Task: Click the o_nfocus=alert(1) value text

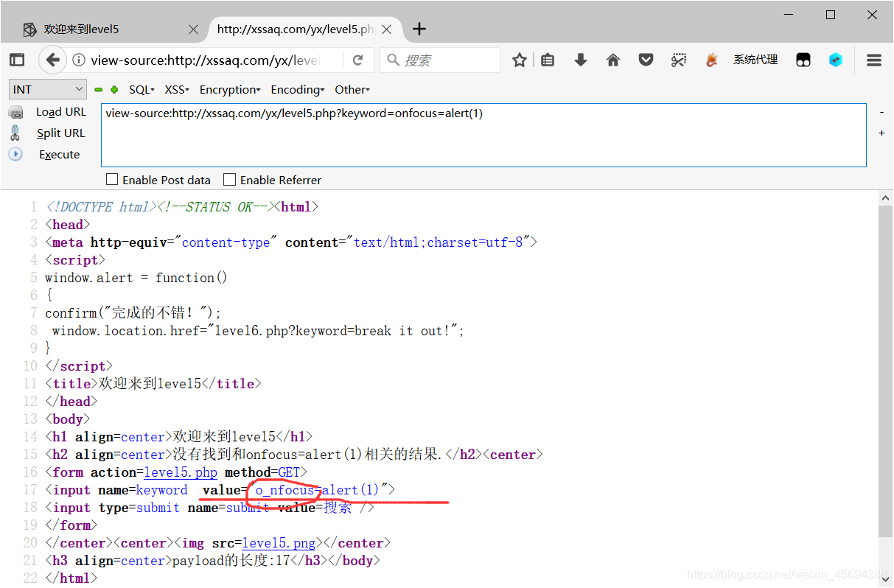Action: 318,490
